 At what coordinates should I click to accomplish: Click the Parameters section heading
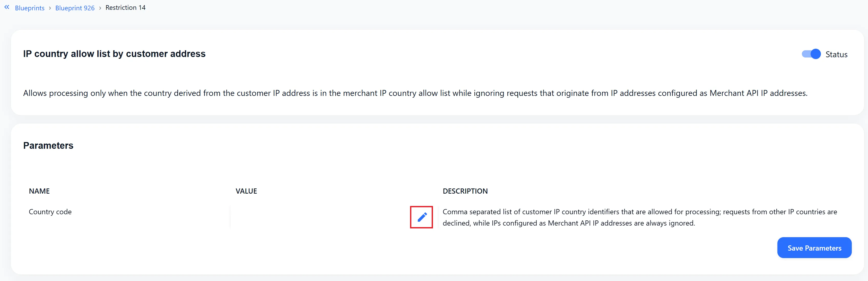[x=48, y=145]
